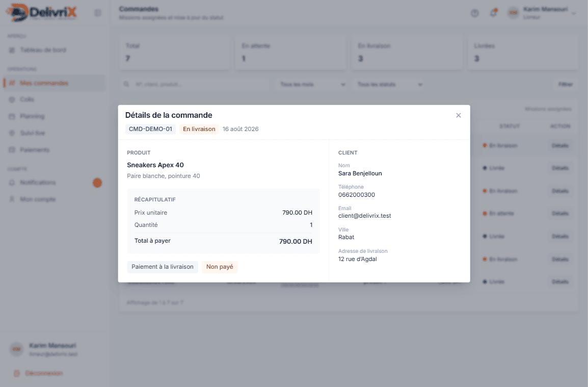Open Notifications in the sidebar

pyautogui.click(x=55, y=183)
